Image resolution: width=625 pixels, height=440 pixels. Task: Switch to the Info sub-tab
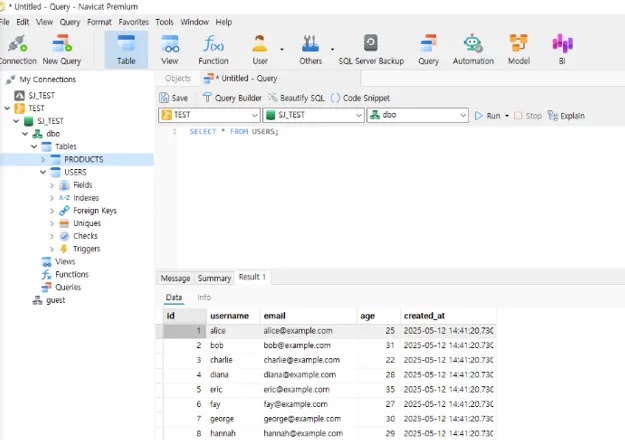204,297
